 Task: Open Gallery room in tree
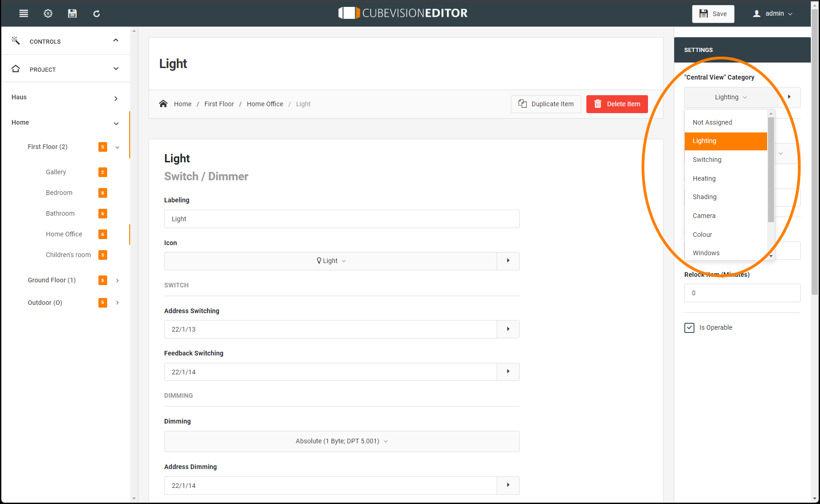56,172
